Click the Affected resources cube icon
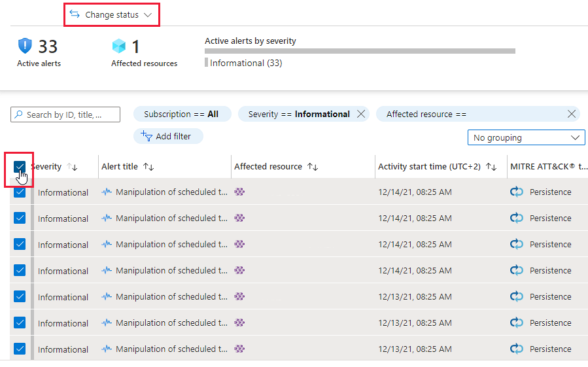The image size is (588, 367). coord(118,46)
